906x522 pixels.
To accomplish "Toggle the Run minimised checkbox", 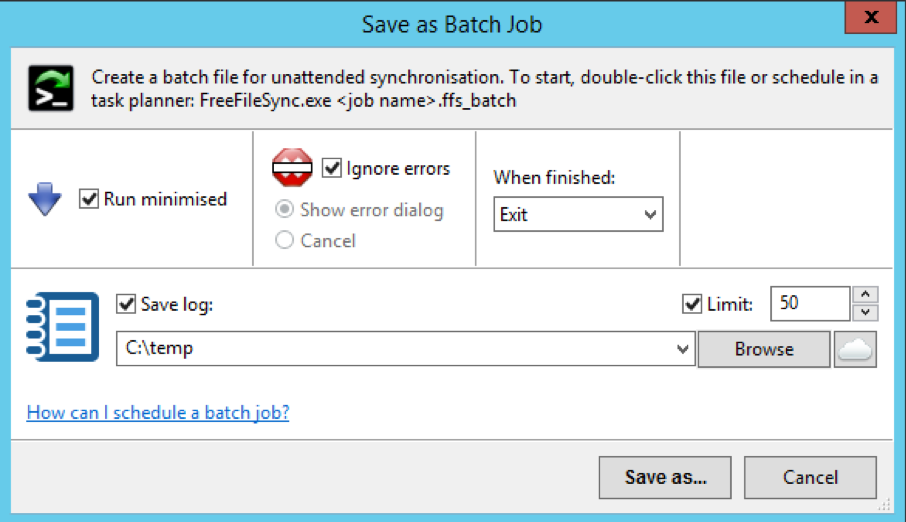I will pyautogui.click(x=89, y=199).
